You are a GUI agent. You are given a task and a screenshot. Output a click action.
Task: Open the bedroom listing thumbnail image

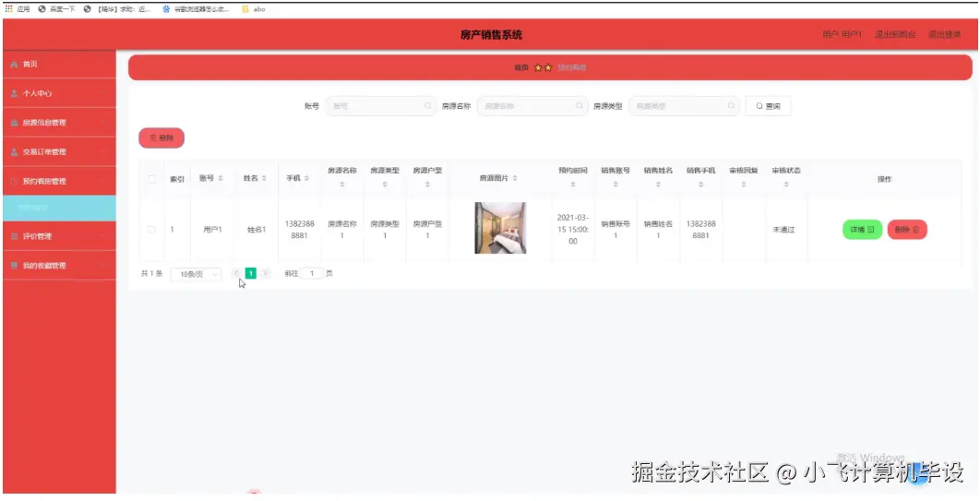pyautogui.click(x=500, y=228)
